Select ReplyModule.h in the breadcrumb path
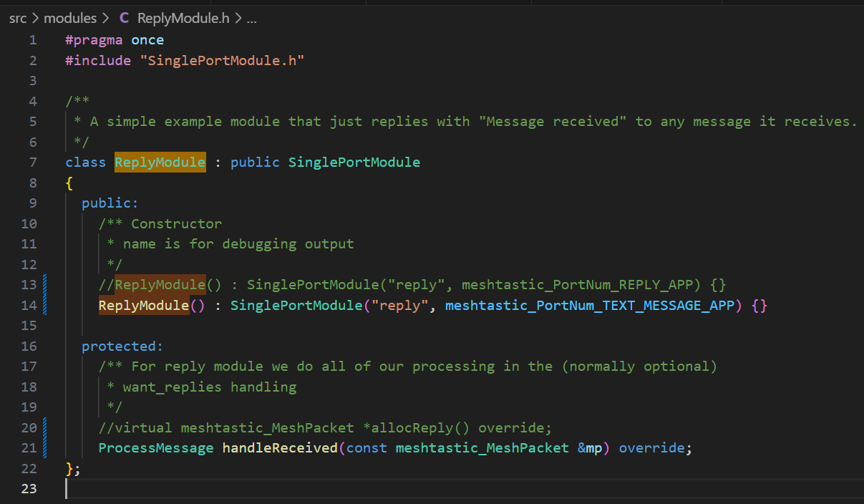 183,19
